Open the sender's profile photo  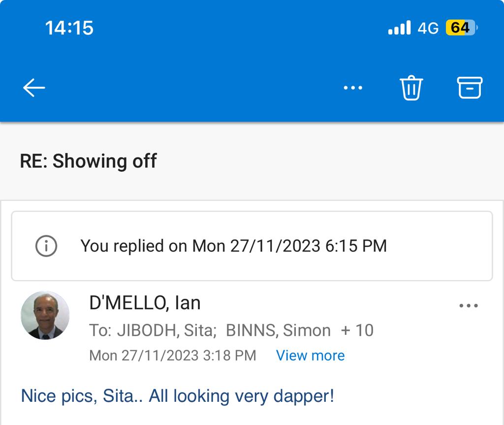45,315
